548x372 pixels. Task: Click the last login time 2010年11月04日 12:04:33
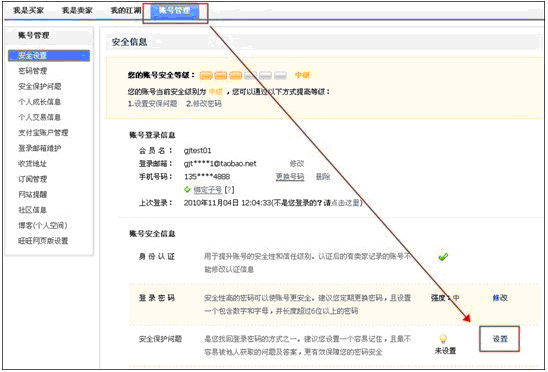point(228,203)
